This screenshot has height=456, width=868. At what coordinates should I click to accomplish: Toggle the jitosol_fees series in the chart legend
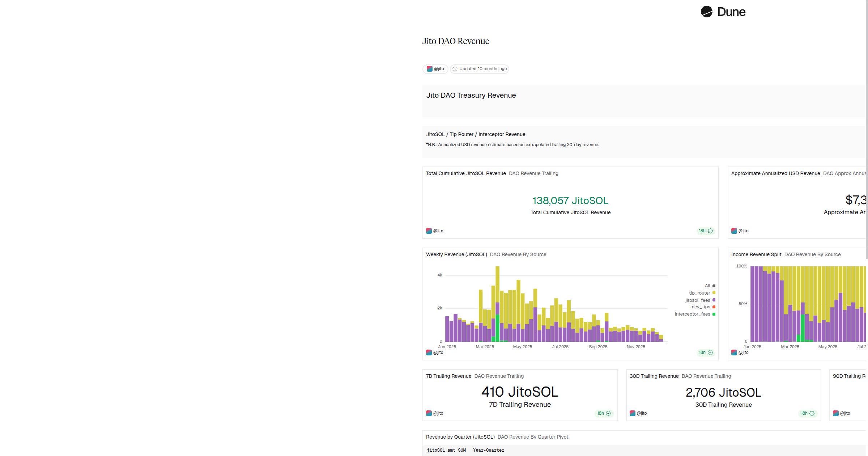pos(698,300)
